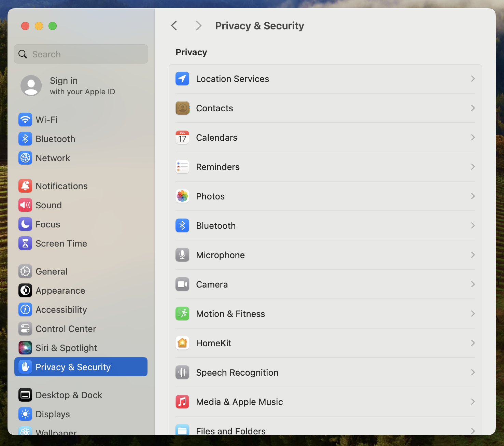This screenshot has width=504, height=446.
Task: Sign in with your Apple ID
Action: pos(81,86)
